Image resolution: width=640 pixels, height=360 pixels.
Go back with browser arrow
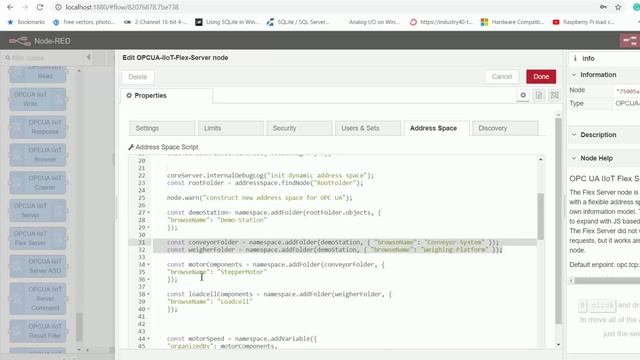(10, 7)
